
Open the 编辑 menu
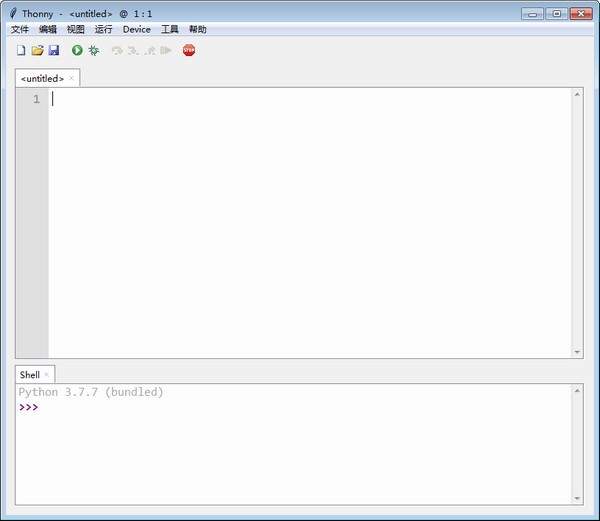(x=48, y=29)
